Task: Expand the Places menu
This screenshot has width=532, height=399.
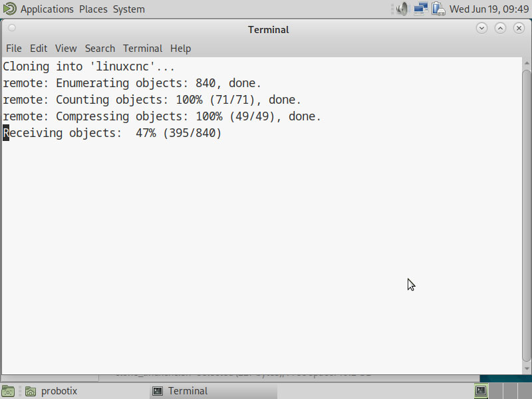Action: tap(92, 9)
